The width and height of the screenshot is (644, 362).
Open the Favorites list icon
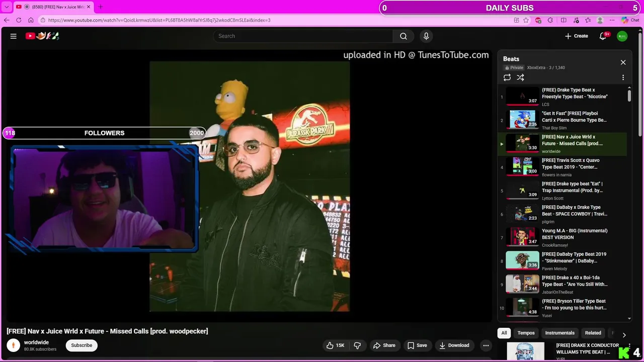(588, 20)
